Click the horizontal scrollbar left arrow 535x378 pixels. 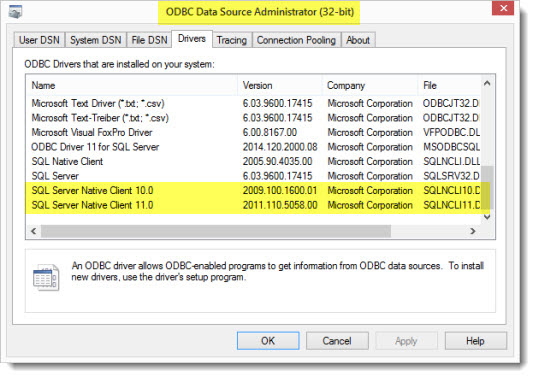[x=33, y=231]
